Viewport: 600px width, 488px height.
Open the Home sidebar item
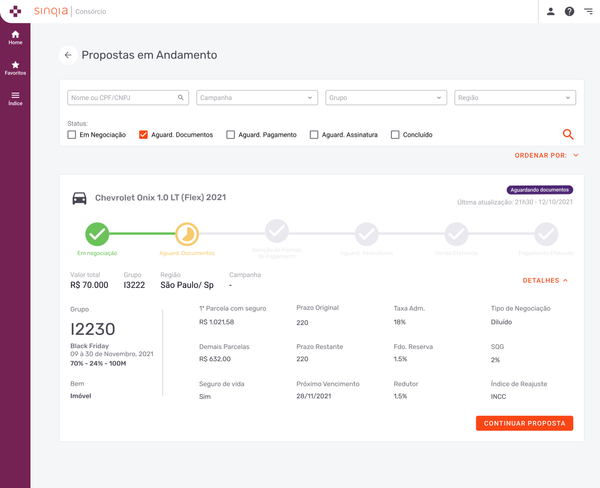[15, 38]
